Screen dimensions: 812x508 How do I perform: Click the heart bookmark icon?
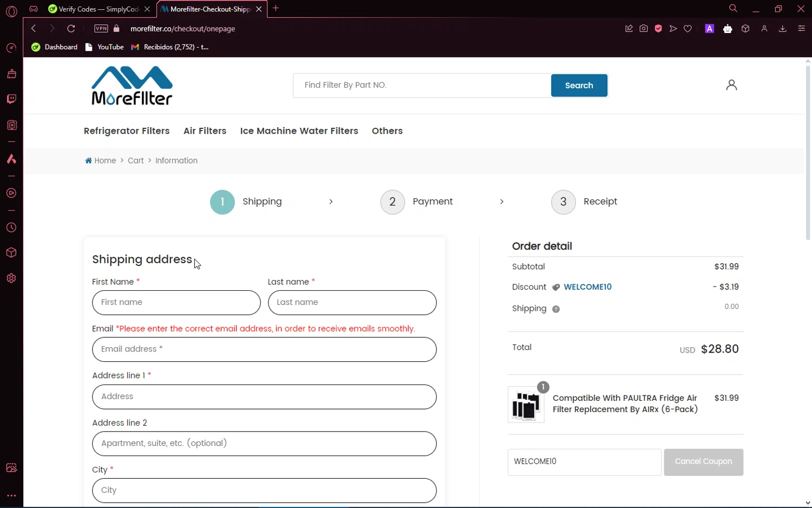(688, 29)
